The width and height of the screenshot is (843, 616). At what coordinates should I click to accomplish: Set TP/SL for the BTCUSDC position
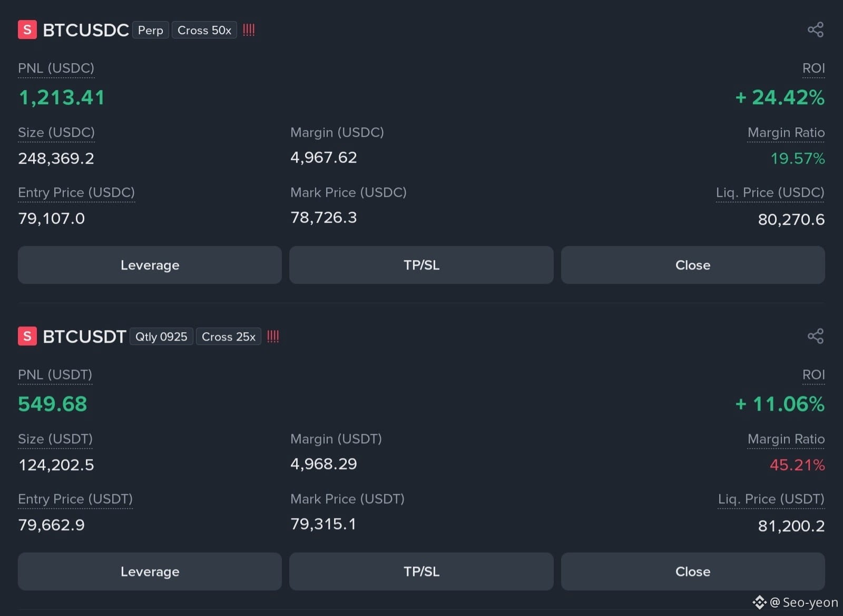[x=421, y=265]
